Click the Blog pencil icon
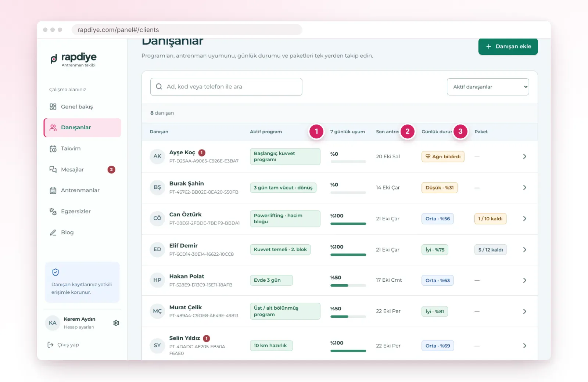The height and width of the screenshot is (382, 588). [53, 233]
